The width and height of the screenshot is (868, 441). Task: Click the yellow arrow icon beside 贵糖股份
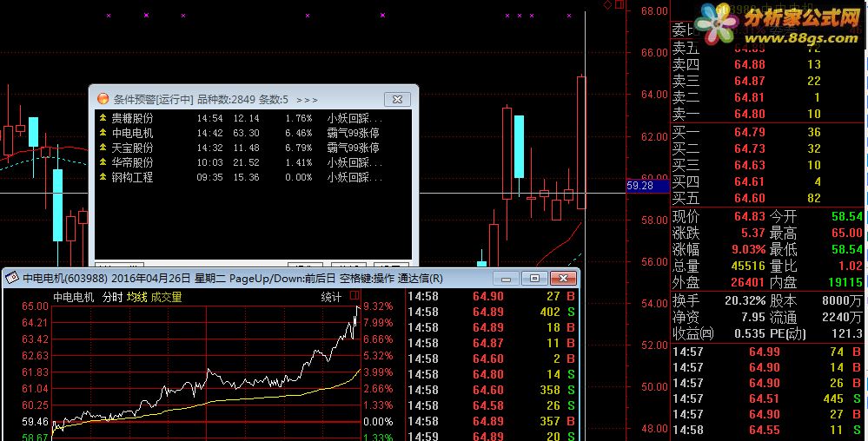pos(103,118)
